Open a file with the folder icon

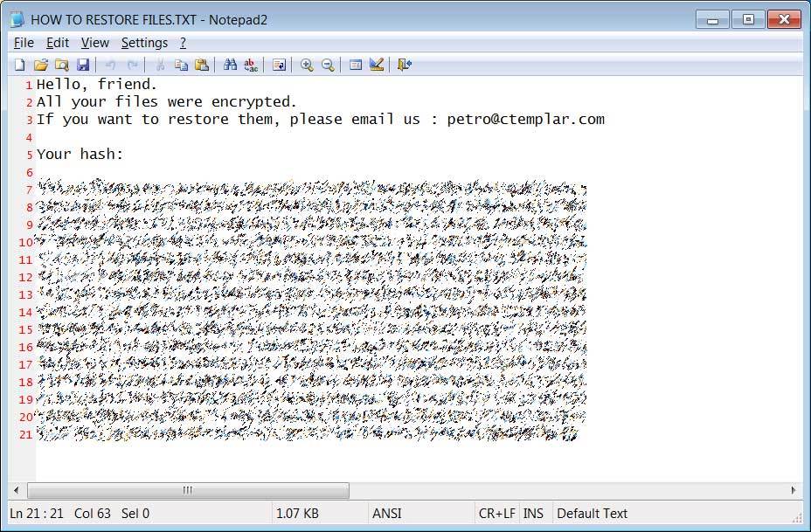coord(41,65)
